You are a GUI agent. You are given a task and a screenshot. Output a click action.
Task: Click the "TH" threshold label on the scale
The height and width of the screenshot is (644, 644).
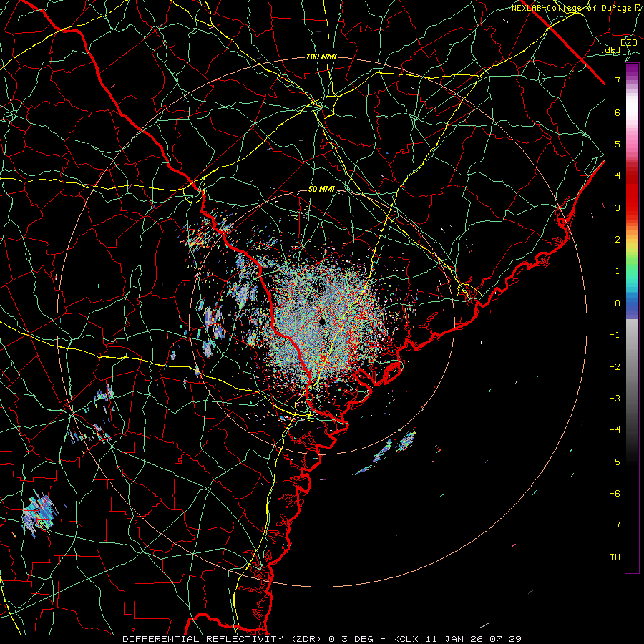[x=615, y=557]
